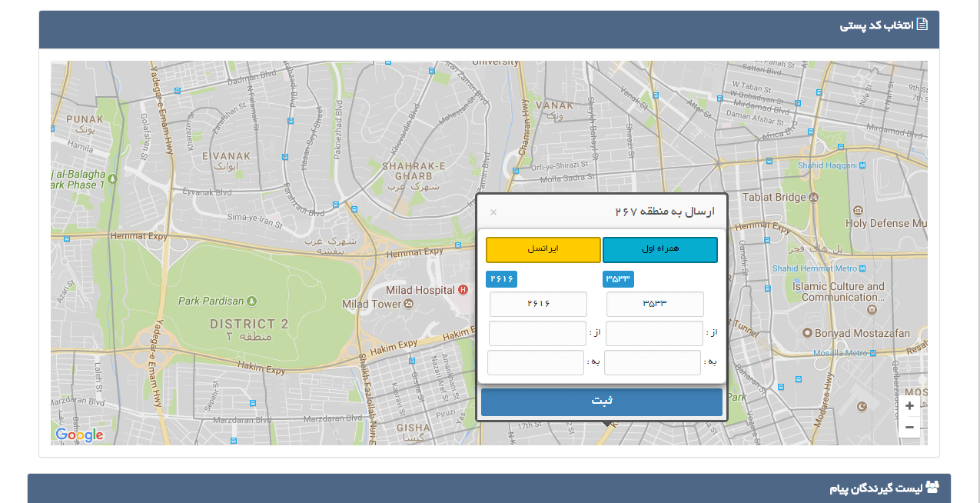Click the VANAK map label
Image resolution: width=980 pixels, height=503 pixels.
click(555, 105)
